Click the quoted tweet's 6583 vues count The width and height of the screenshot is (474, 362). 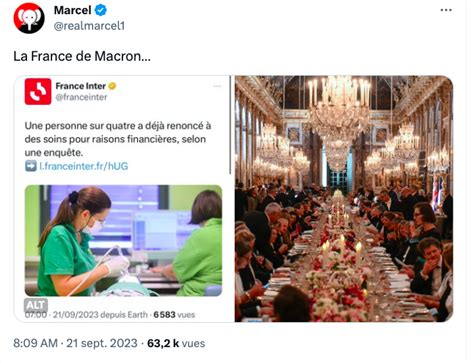pos(174,315)
